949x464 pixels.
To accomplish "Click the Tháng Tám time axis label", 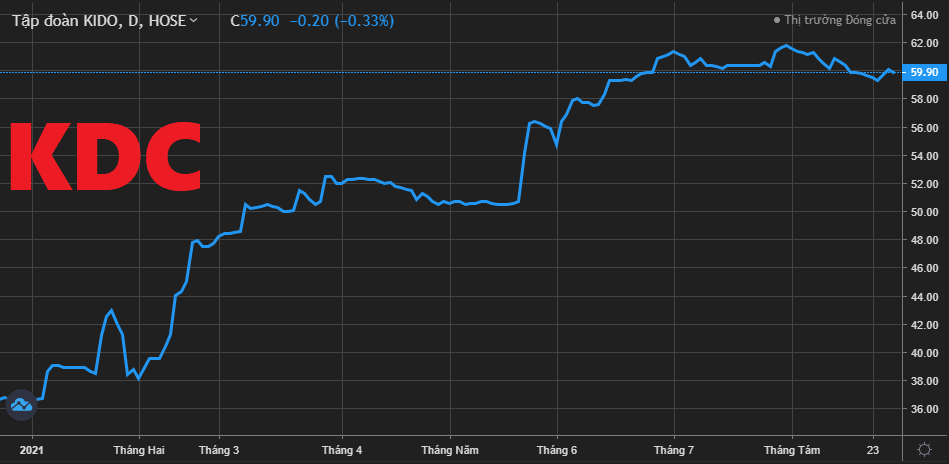I will [x=792, y=450].
